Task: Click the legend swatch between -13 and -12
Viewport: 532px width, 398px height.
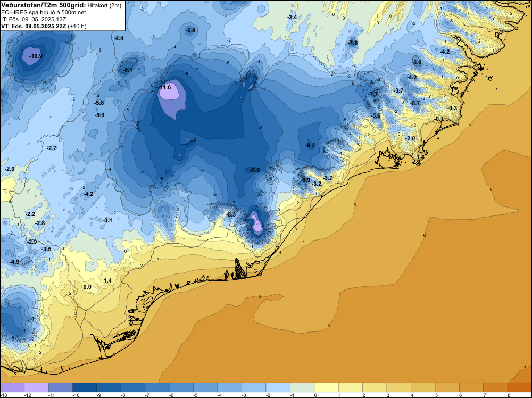Action: (x=12, y=387)
